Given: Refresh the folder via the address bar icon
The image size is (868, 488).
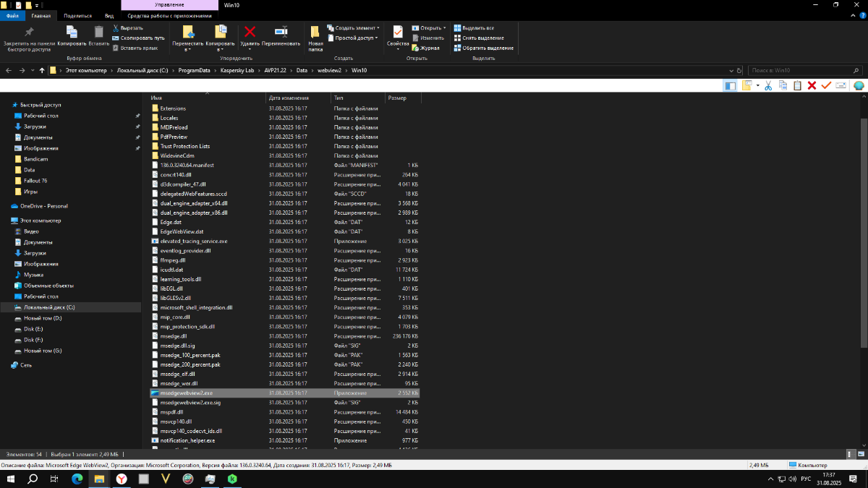Looking at the screenshot, I should coord(739,70).
